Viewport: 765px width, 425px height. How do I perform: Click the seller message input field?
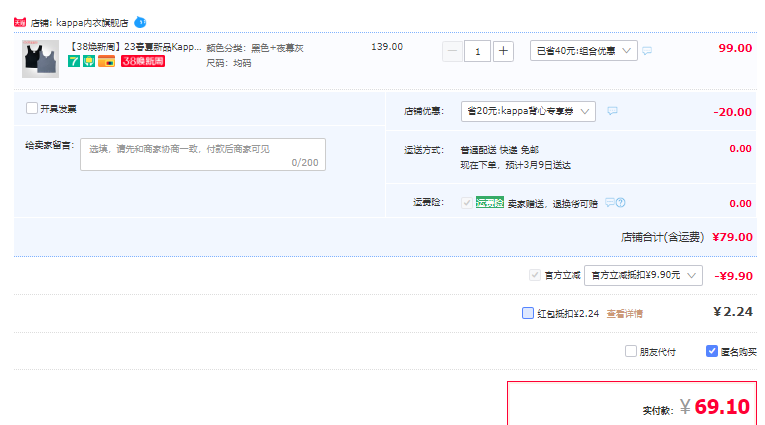(203, 155)
